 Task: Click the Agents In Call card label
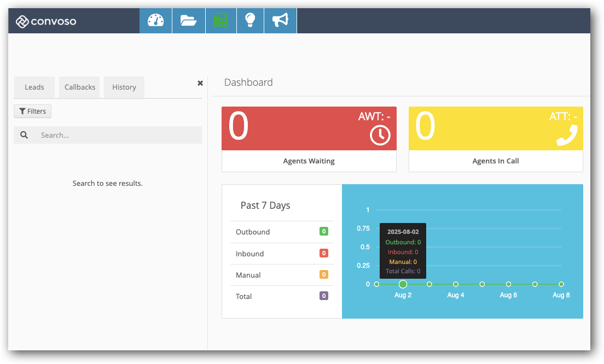(x=496, y=161)
